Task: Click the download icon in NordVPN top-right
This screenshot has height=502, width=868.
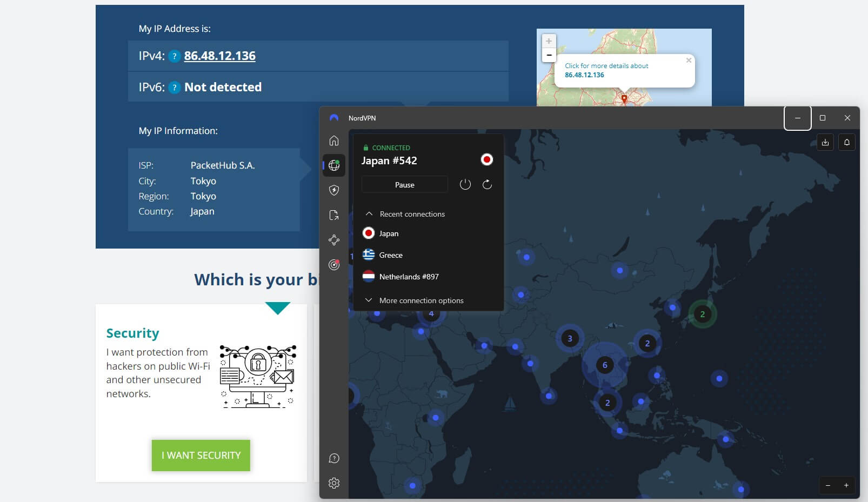Action: point(825,142)
